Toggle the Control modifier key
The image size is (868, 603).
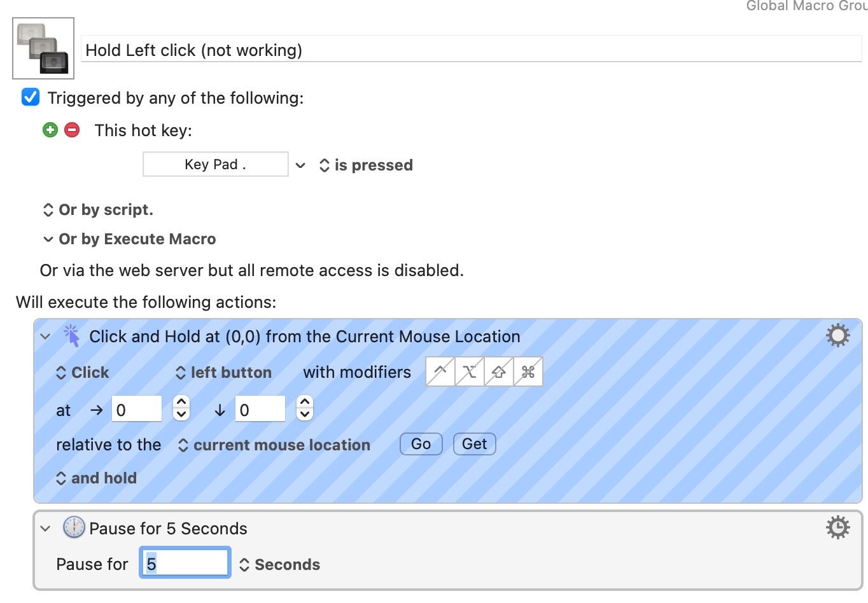pyautogui.click(x=440, y=372)
